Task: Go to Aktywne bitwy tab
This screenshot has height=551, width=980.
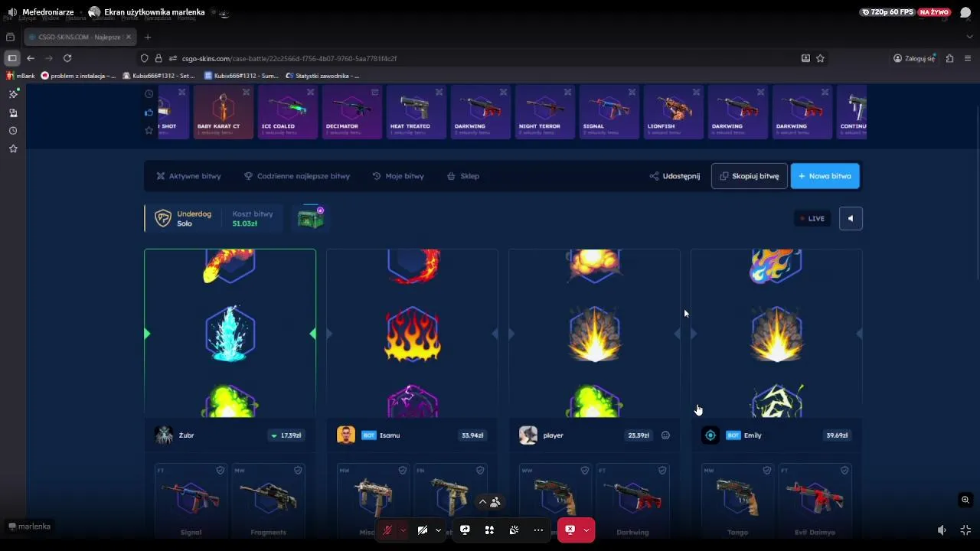Action: (x=188, y=176)
